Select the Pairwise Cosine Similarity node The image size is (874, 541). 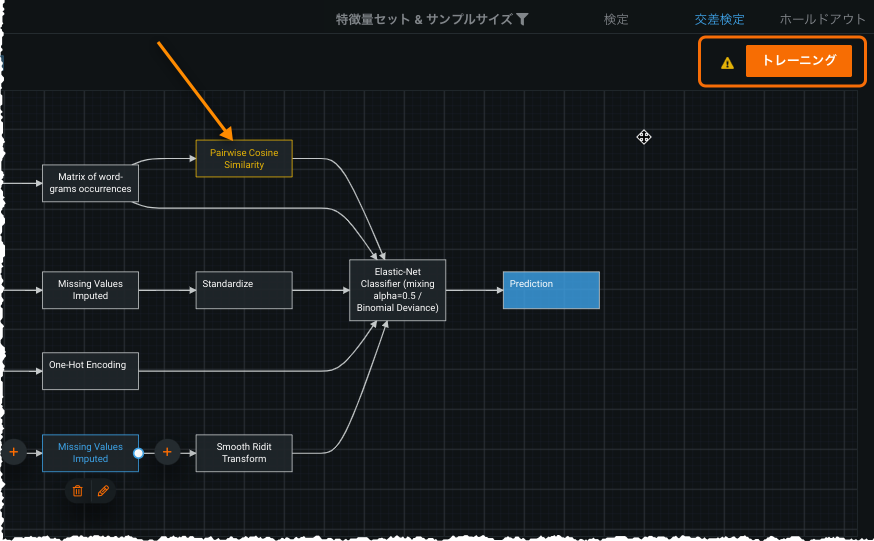(244, 158)
